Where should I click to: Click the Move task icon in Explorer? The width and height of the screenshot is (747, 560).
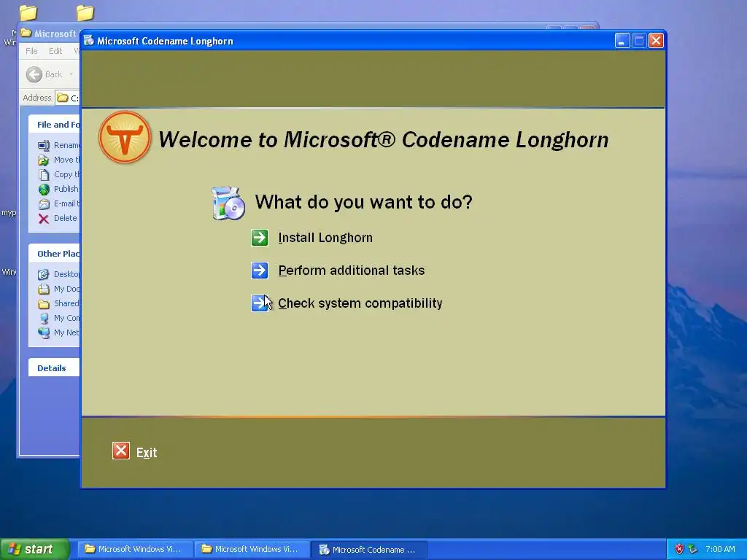coord(44,160)
